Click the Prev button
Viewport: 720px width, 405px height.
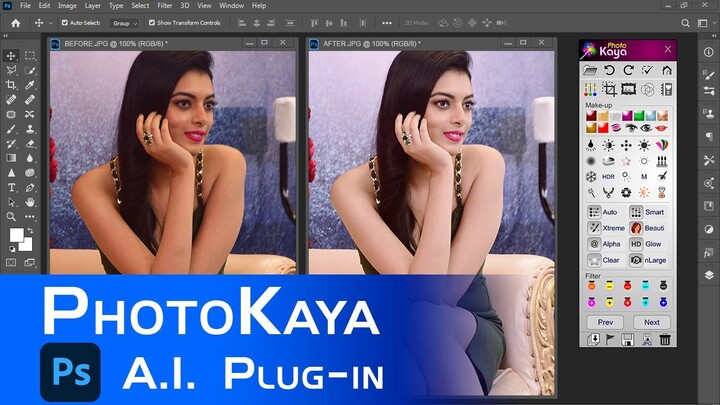pos(605,322)
